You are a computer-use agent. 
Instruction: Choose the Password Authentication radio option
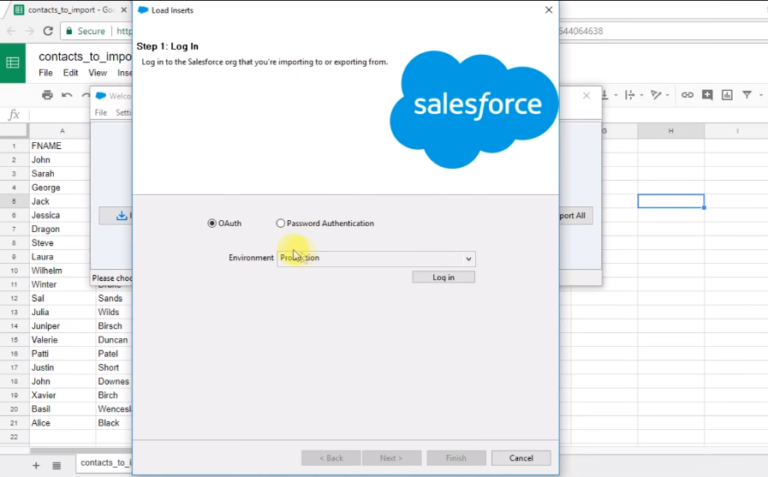pos(281,223)
